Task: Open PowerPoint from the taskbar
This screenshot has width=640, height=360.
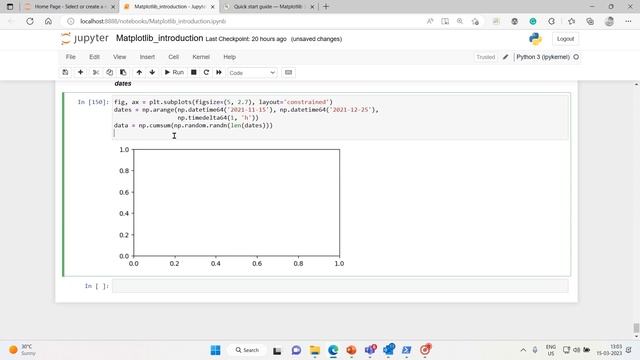Action: (351, 350)
